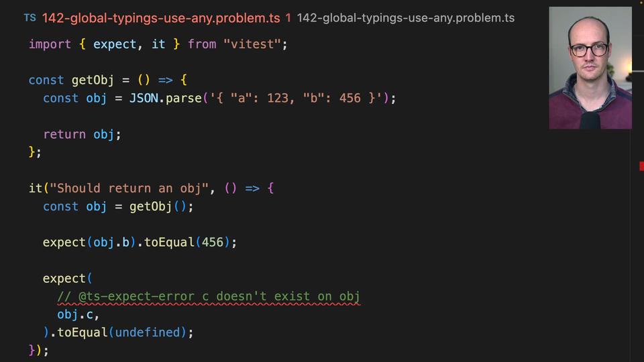Screen dimensions: 644x362
Task: Click the error count badge on the tab
Action: pos(288,18)
